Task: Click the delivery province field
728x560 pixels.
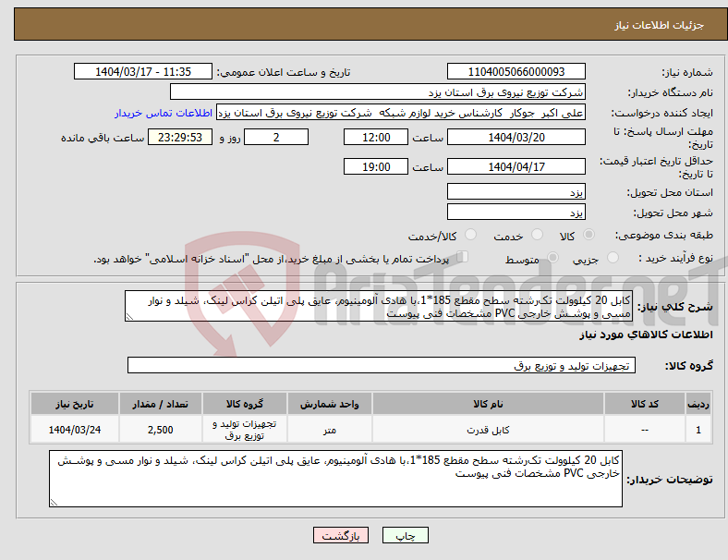Action: click(516, 192)
